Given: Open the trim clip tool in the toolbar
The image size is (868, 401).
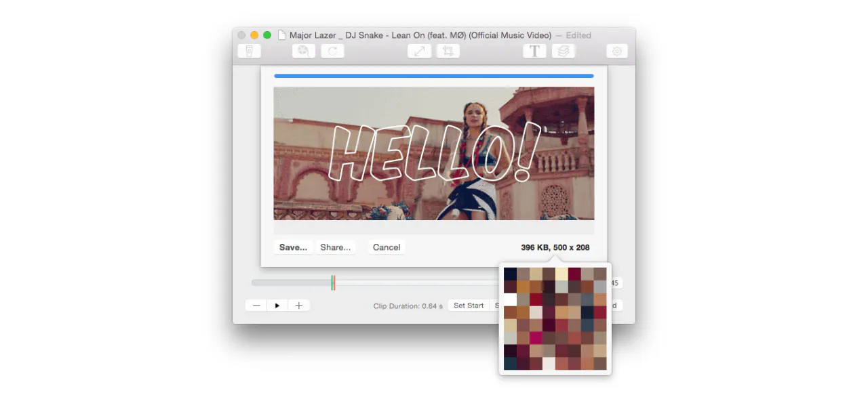Looking at the screenshot, I should (x=250, y=51).
